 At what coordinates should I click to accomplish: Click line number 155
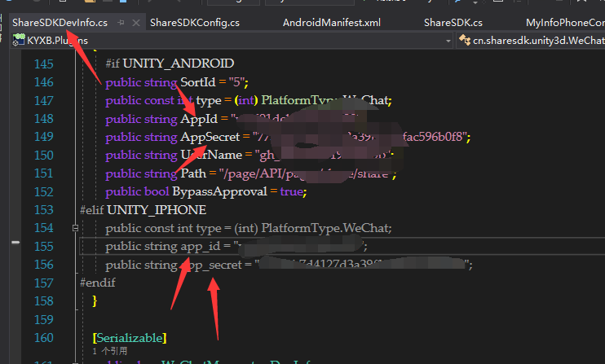pyautogui.click(x=43, y=247)
